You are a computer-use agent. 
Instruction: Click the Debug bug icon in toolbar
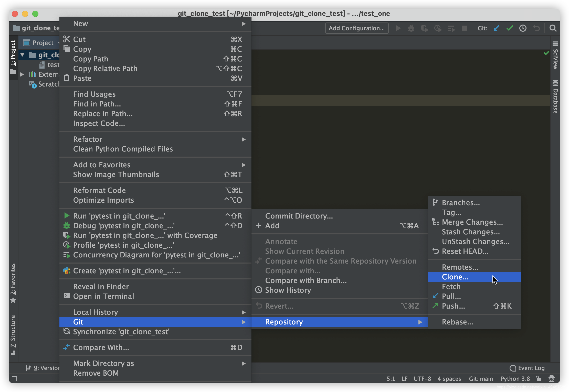(x=411, y=28)
